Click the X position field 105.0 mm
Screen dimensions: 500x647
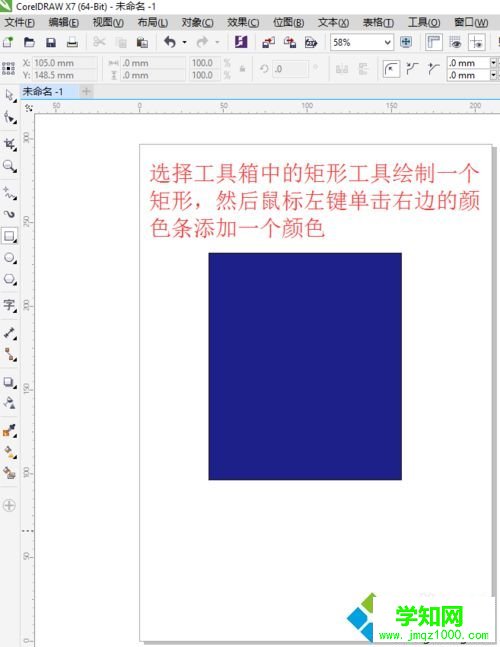tap(64, 63)
